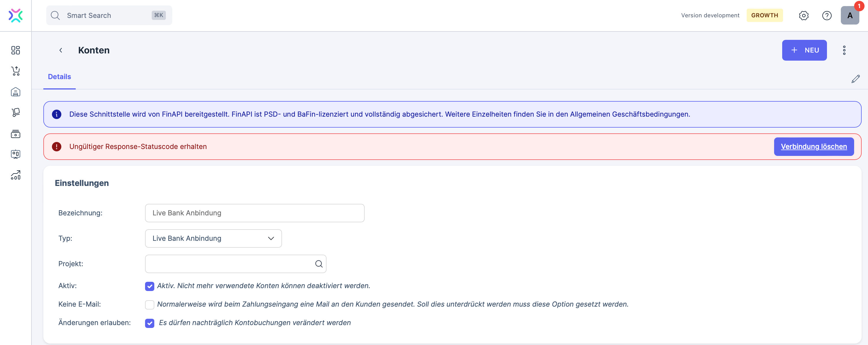This screenshot has height=345, width=868.
Task: Open the dashboard grid icon in sidebar
Action: pyautogui.click(x=16, y=50)
